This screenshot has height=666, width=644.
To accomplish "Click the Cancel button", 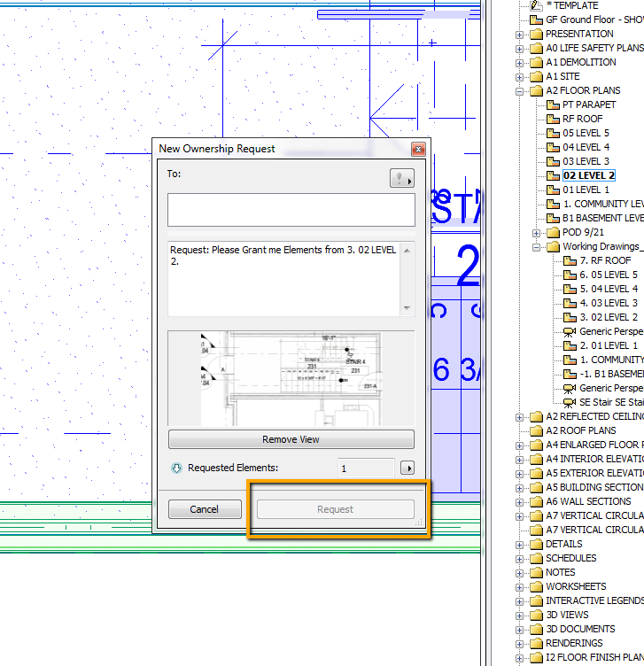I will pyautogui.click(x=205, y=509).
